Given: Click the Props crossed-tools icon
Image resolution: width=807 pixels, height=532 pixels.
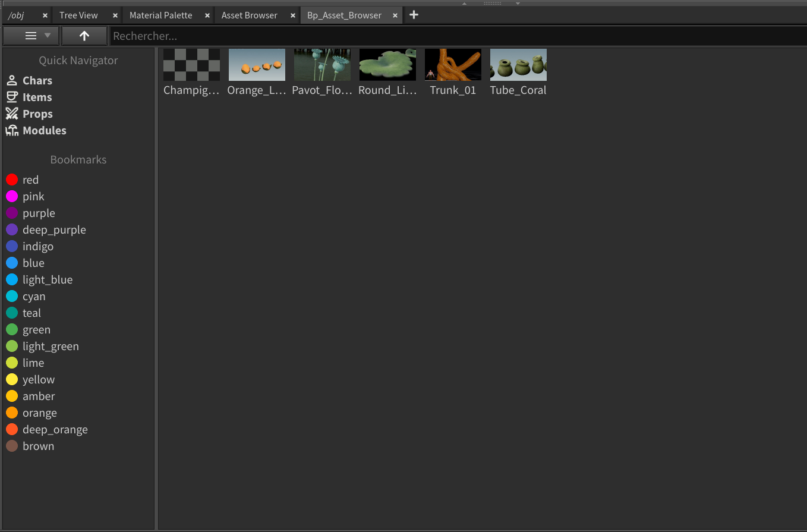Looking at the screenshot, I should [x=12, y=114].
